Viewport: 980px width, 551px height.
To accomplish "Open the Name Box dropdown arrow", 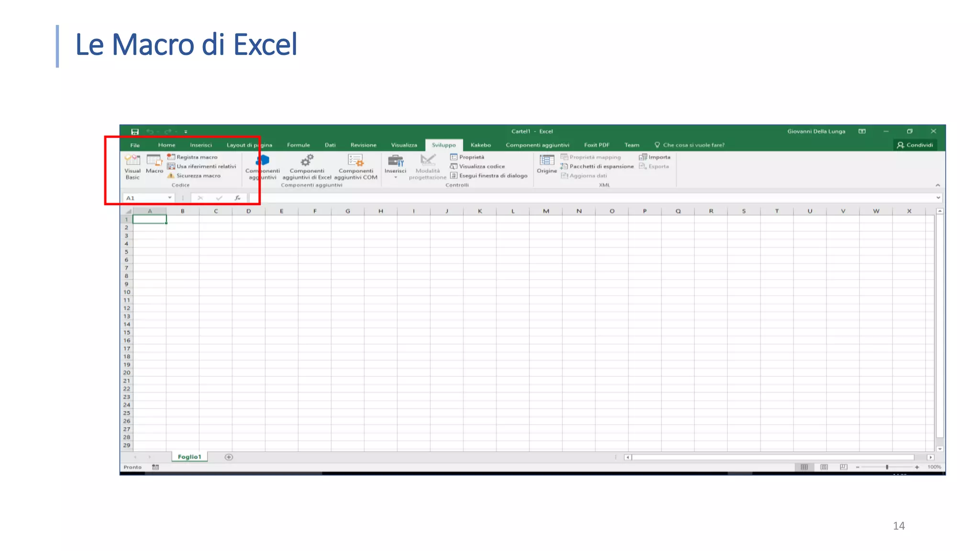I will coord(169,198).
